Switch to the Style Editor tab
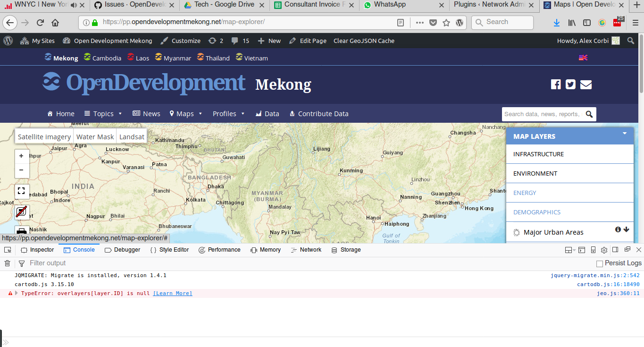Viewport: 644px width, 347px height. 169,250
